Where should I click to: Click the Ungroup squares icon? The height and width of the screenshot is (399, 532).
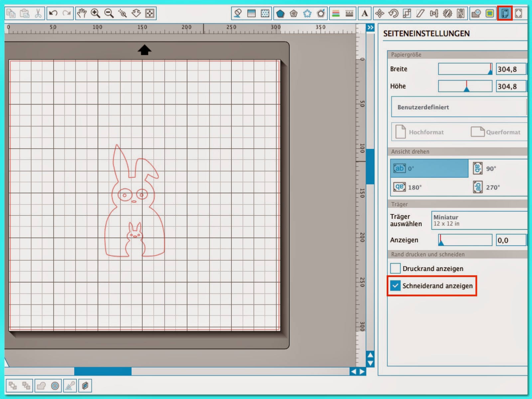[26, 386]
